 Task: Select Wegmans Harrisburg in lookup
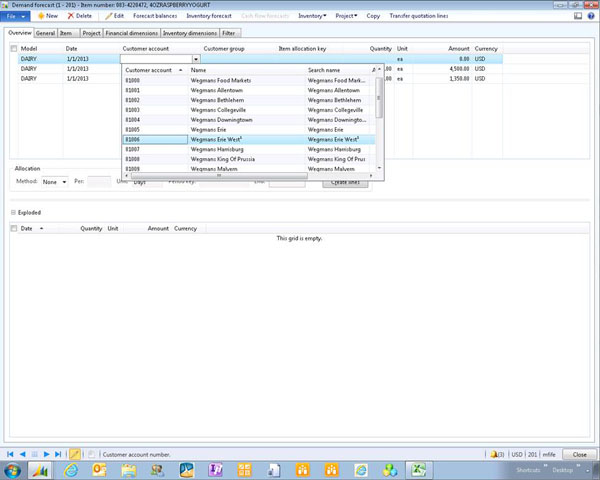[x=249, y=149]
